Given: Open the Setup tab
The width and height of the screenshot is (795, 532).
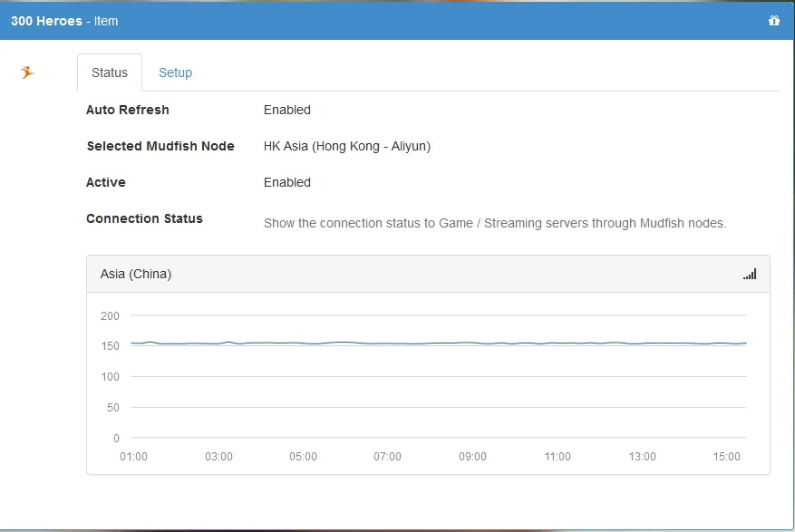Looking at the screenshot, I should [175, 73].
